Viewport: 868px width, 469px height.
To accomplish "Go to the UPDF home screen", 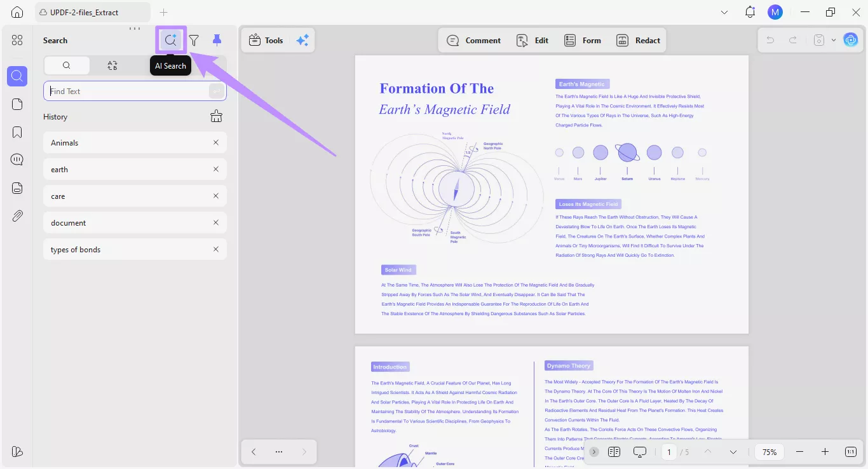I will (x=17, y=12).
